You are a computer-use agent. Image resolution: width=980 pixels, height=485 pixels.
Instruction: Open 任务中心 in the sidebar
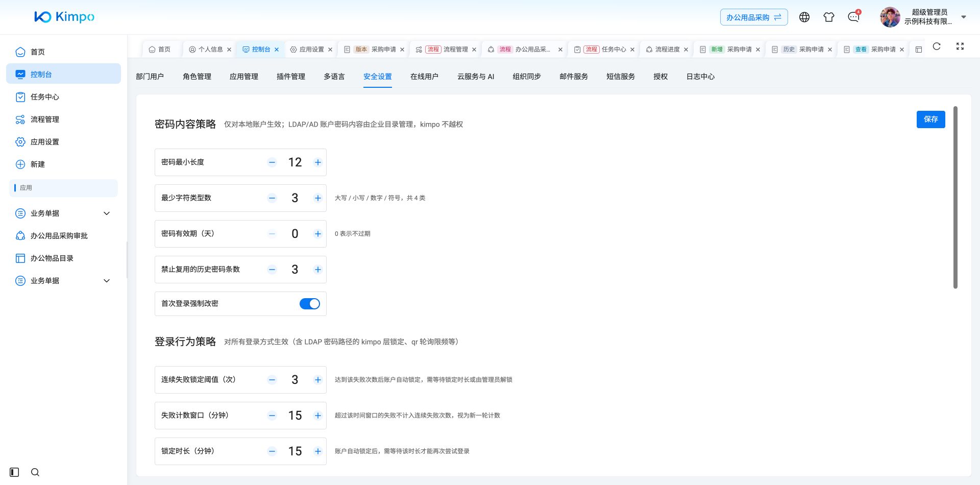(x=63, y=97)
